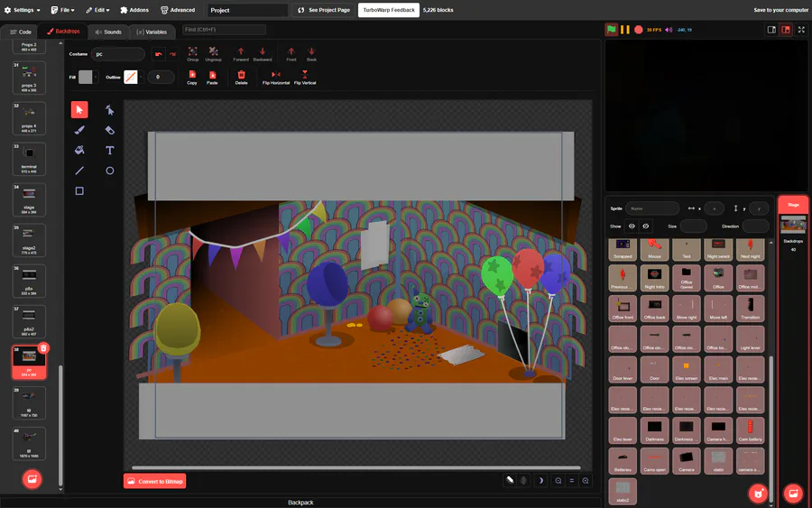Delete the selected object with trash icon
Screen dimensions: 812x508
241,74
